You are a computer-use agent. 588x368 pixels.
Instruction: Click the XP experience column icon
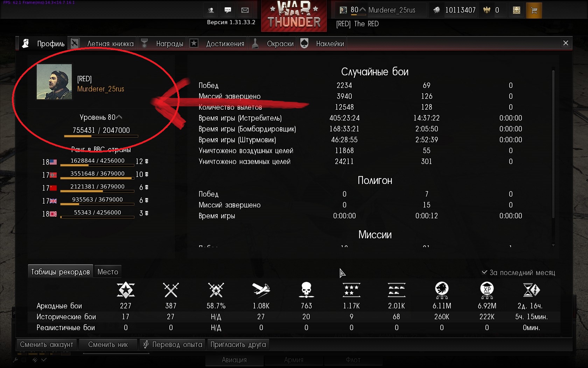pyautogui.click(x=487, y=290)
